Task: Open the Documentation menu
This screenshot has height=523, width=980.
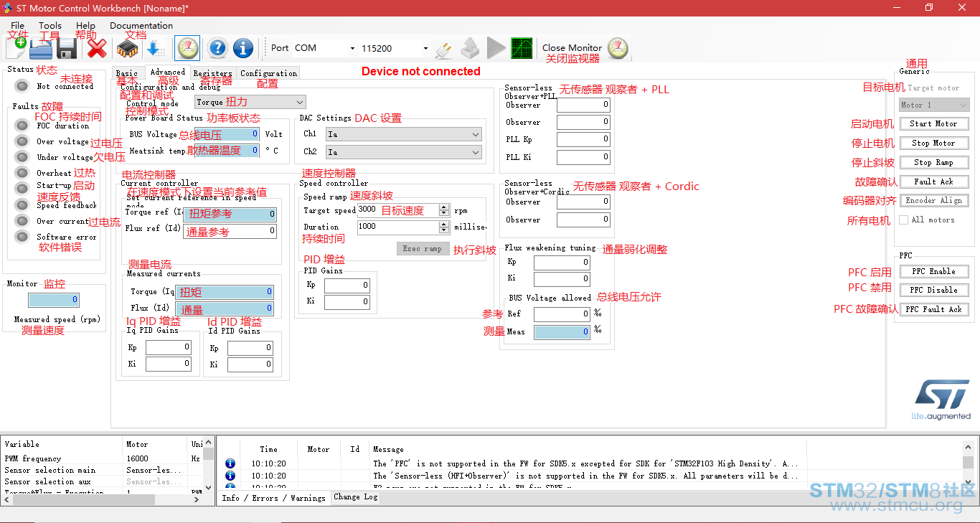Action: (141, 26)
